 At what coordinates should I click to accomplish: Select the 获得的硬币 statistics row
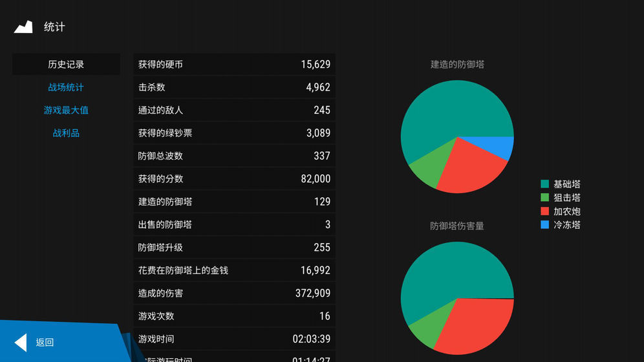(234, 65)
